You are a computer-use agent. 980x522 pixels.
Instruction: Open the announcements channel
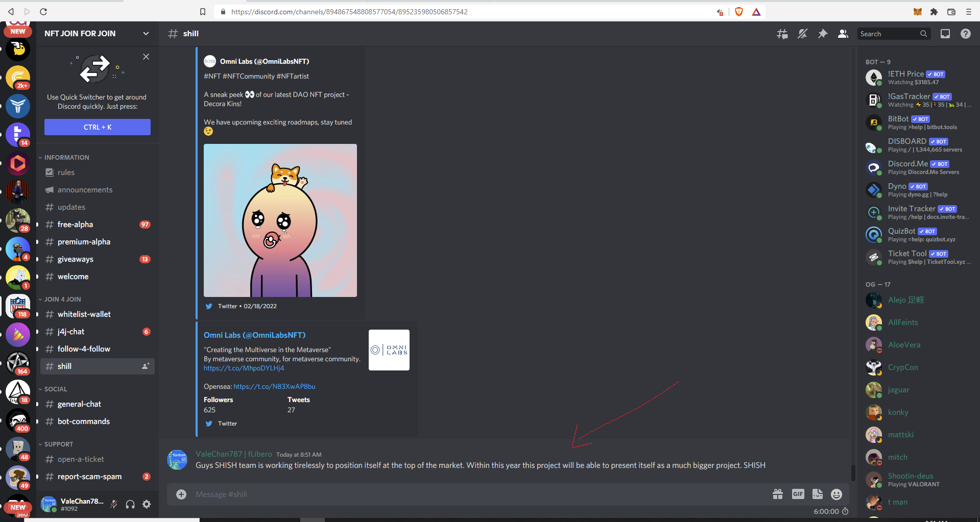[98, 190]
